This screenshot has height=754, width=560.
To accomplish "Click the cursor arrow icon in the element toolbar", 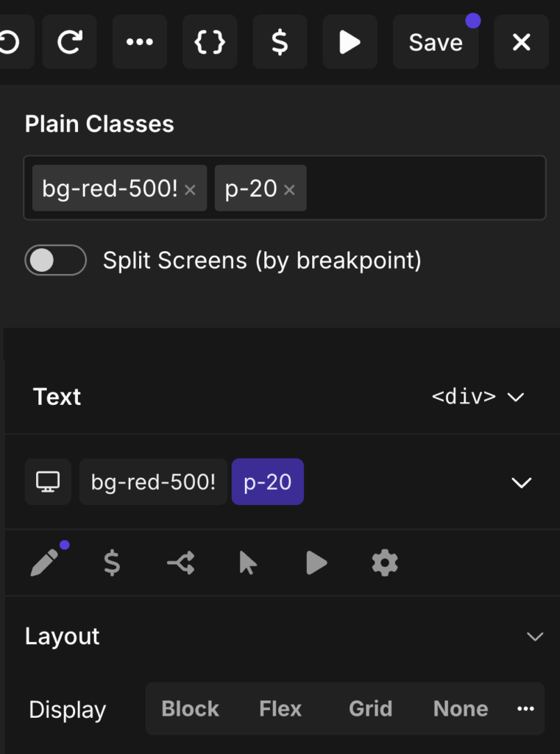I will [x=247, y=563].
